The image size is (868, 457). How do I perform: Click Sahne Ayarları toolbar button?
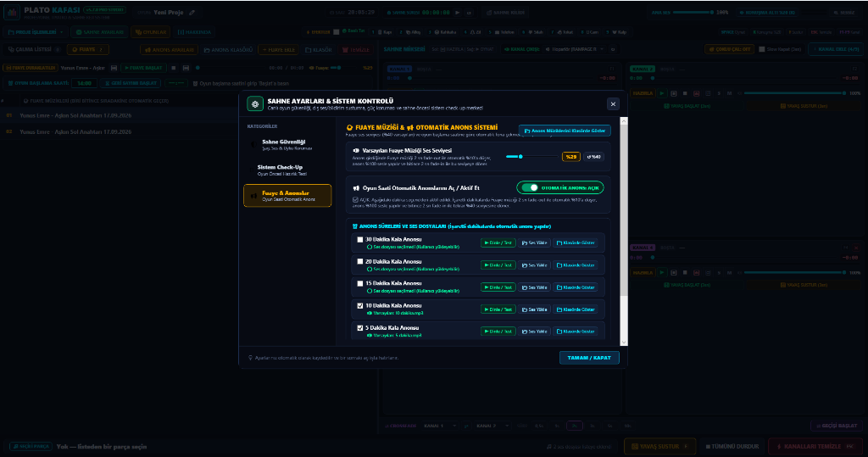tap(100, 32)
